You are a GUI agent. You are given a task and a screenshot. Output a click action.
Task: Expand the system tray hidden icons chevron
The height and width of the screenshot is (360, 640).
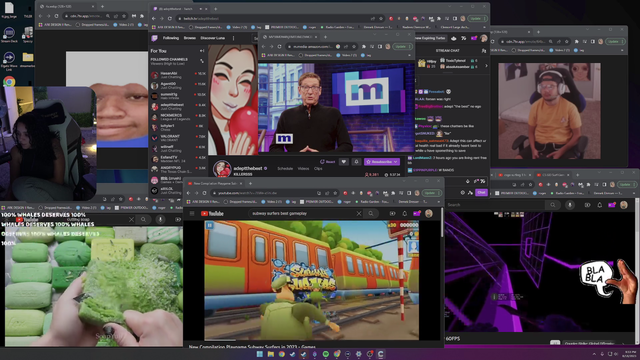pyautogui.click(x=594, y=354)
